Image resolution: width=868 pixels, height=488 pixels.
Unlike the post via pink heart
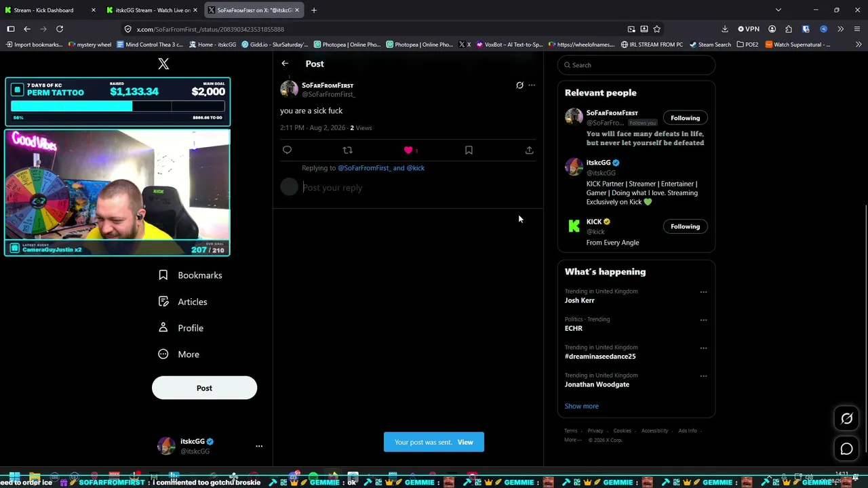(x=408, y=150)
